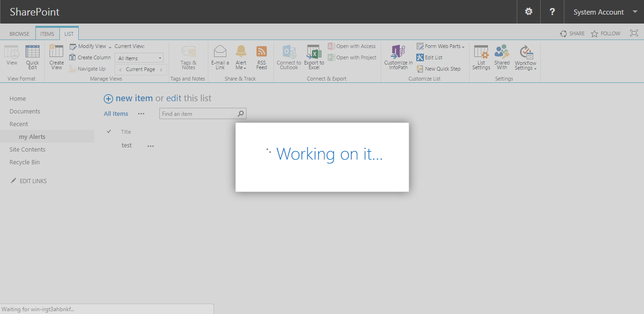Open the Export to Excel tool
This screenshot has height=314, width=644.
[x=314, y=57]
